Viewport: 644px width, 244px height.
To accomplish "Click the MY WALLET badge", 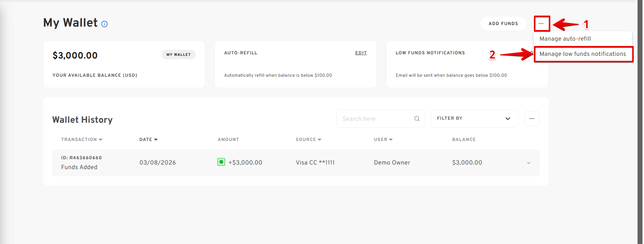I will (178, 55).
